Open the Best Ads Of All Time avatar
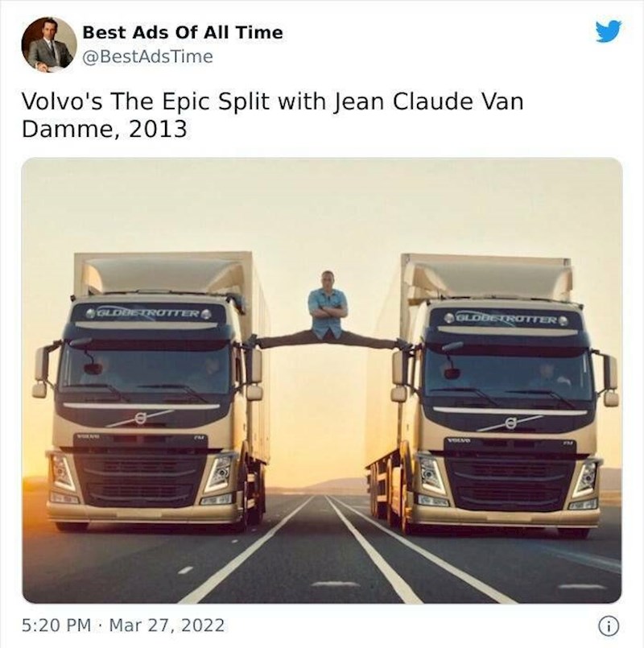The width and height of the screenshot is (644, 648). tap(49, 45)
